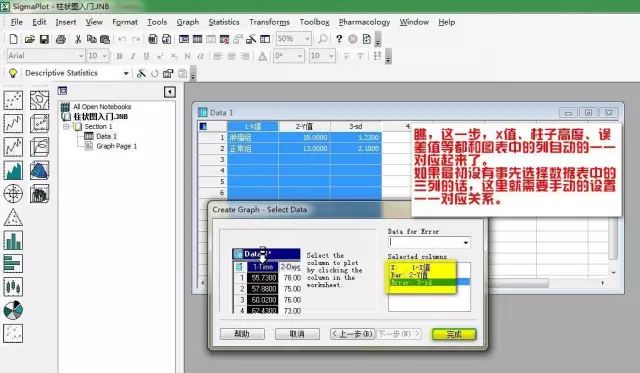The width and height of the screenshot is (640, 373).
Task: Open the 50% zoom dropdown
Action: 307,39
